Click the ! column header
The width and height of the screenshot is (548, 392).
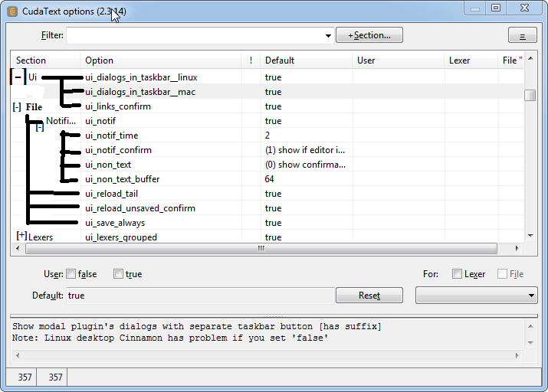(x=251, y=60)
